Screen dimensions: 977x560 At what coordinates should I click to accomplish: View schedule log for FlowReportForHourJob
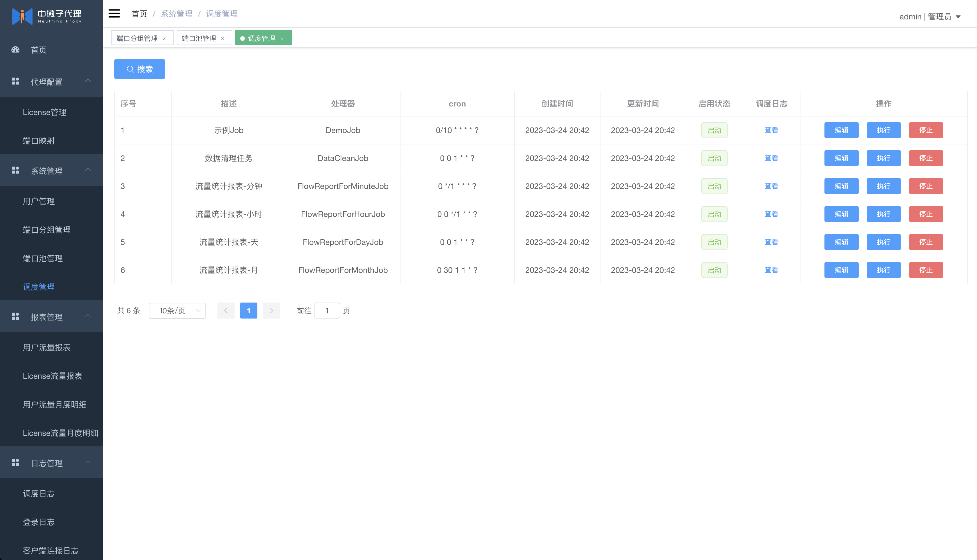(x=771, y=214)
